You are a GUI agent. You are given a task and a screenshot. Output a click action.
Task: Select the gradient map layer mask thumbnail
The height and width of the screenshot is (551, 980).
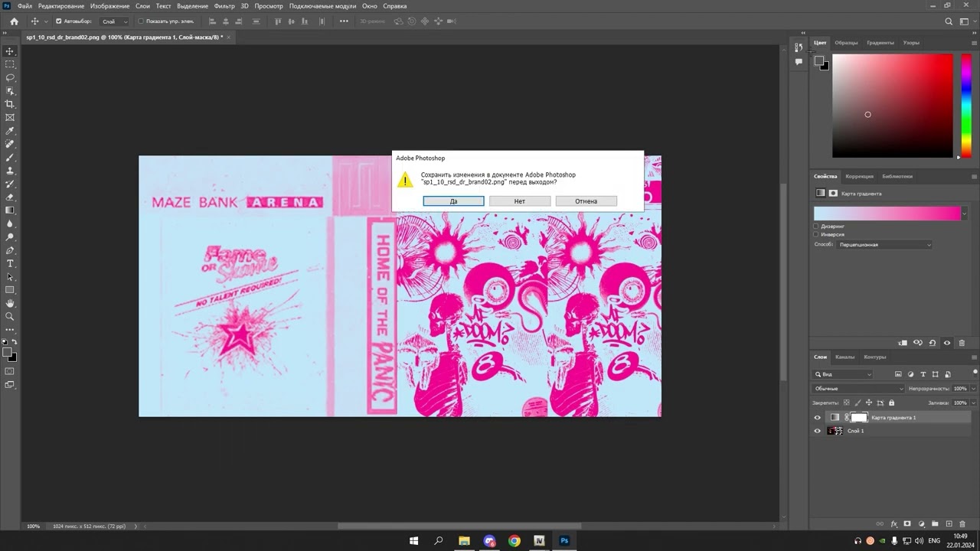[859, 418]
